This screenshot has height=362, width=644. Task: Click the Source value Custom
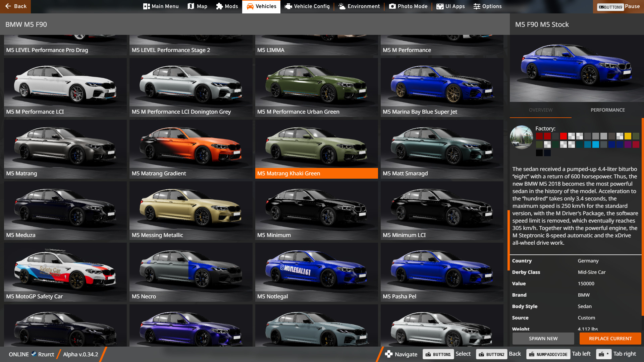586,318
